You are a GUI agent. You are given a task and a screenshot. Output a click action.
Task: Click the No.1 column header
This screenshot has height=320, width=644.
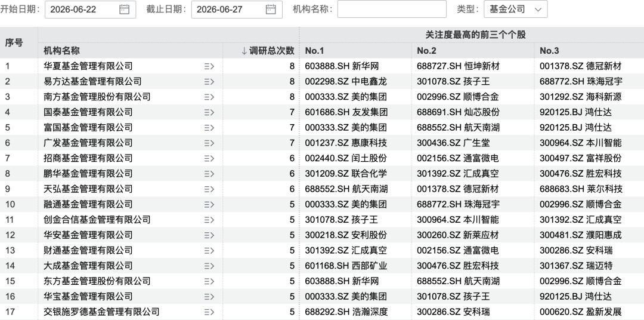tap(315, 51)
